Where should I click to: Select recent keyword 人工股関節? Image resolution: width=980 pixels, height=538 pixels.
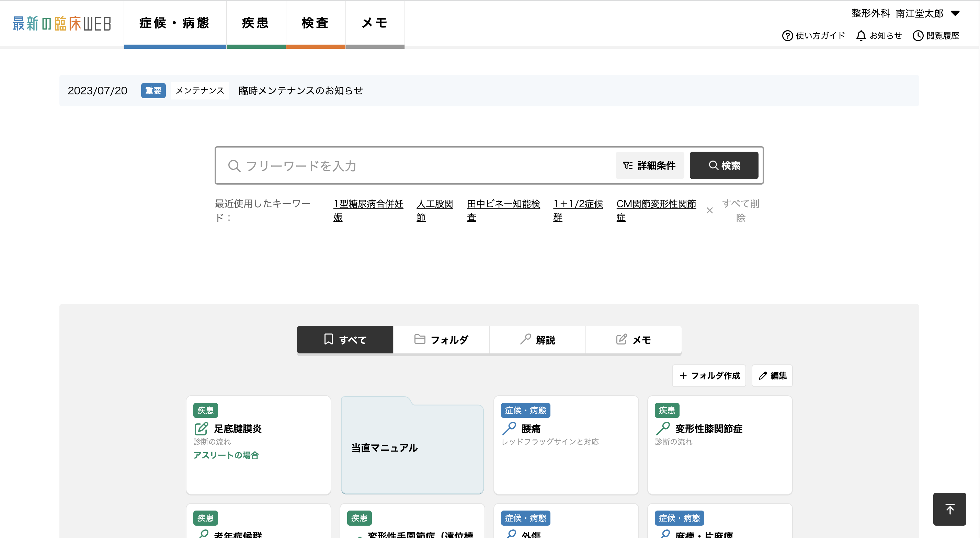coord(435,211)
